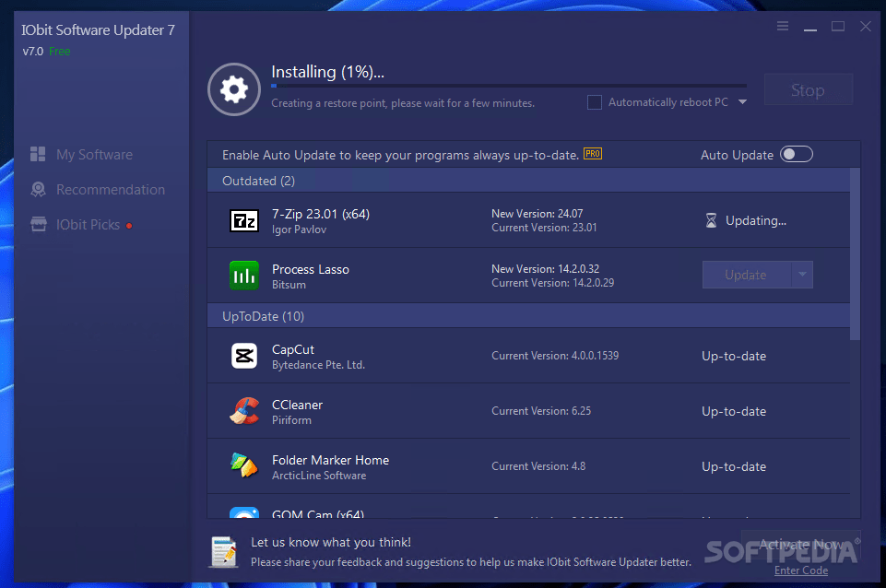Select the 7-Zip 23.01 (x64) name

pyautogui.click(x=321, y=214)
